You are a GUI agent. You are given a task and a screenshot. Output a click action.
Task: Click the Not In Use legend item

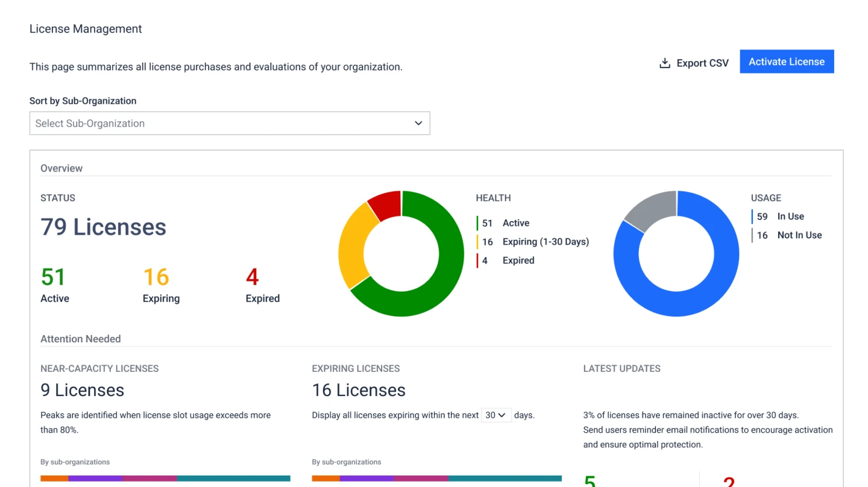pos(790,235)
